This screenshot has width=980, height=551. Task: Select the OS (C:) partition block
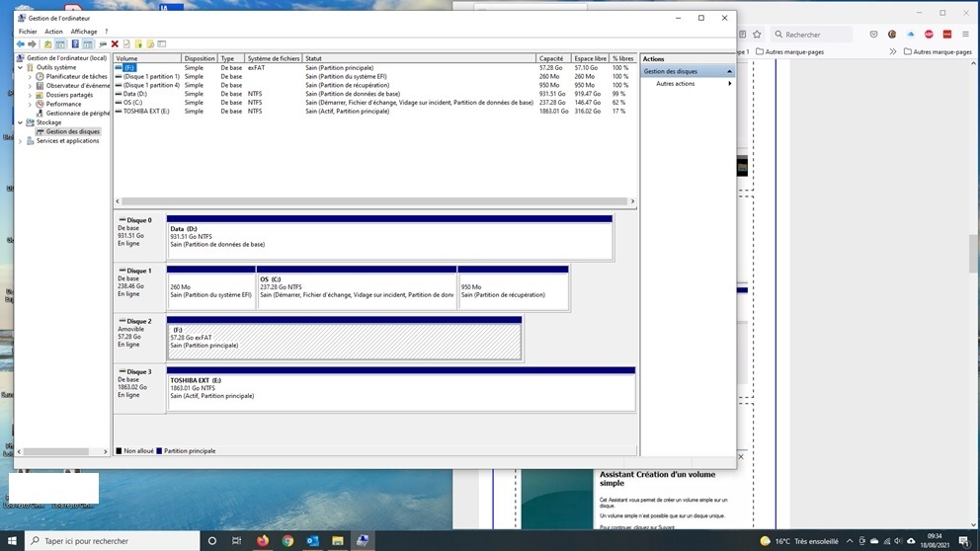(x=357, y=287)
